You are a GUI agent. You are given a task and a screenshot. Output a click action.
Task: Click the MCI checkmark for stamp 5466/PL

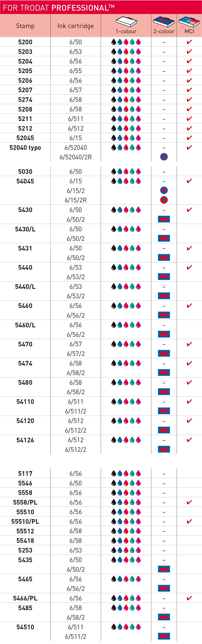pos(189,598)
